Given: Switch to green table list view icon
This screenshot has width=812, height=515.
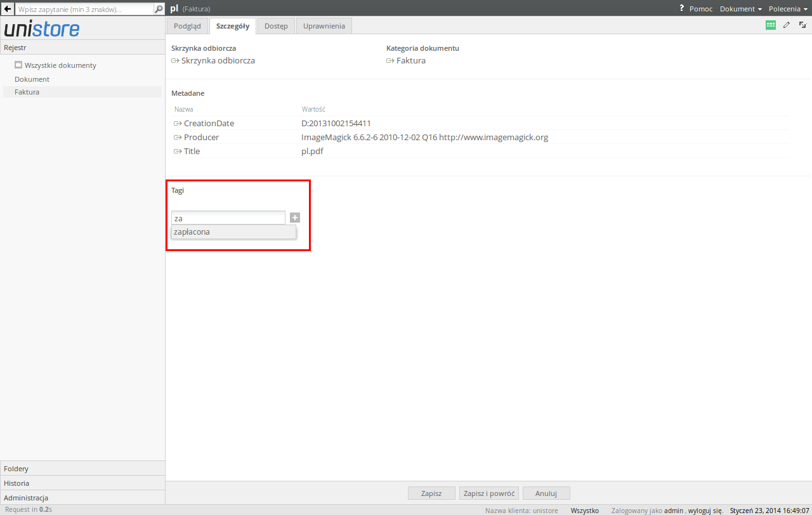Looking at the screenshot, I should click(x=771, y=25).
